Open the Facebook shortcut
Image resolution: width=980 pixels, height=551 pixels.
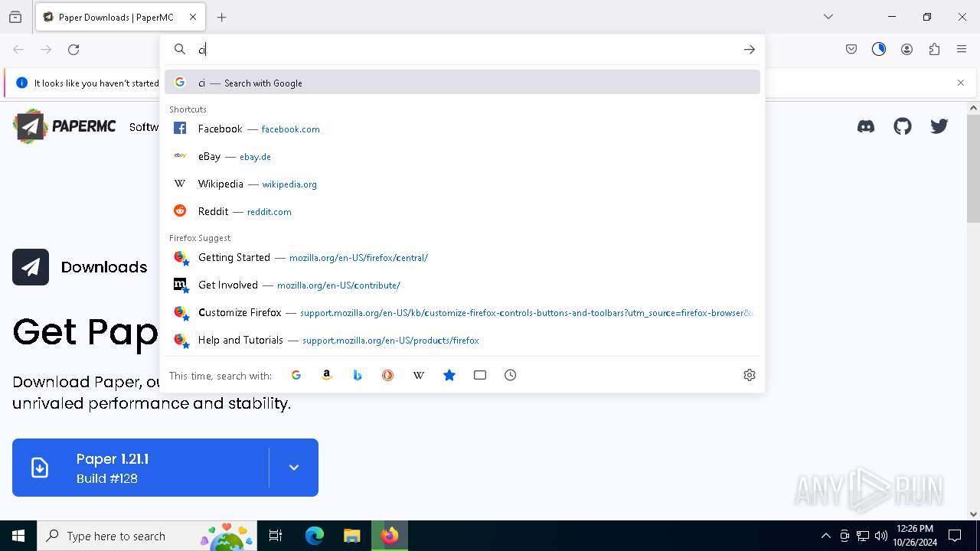[x=462, y=129]
